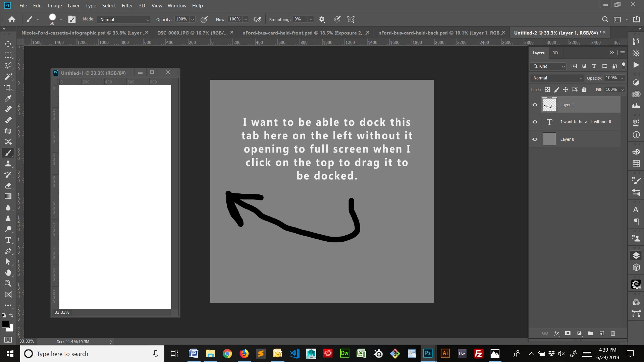Hide Layer 1 visibility eye

click(x=535, y=105)
